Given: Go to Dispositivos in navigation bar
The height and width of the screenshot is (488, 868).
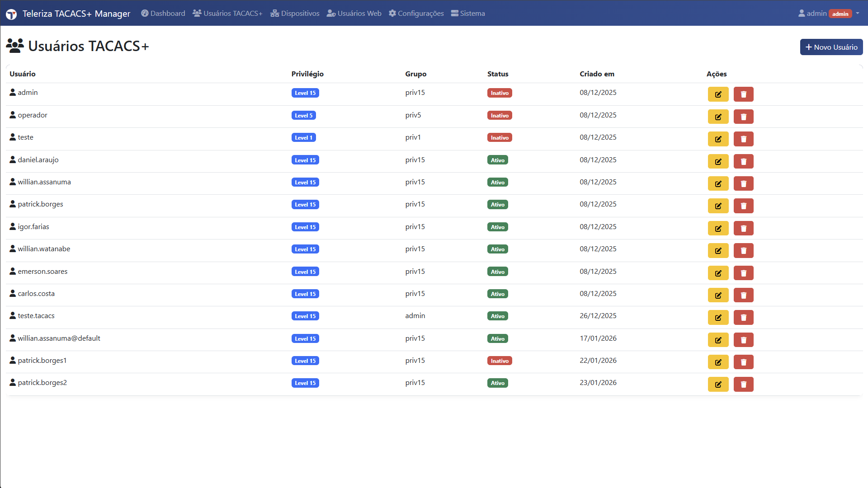Looking at the screenshot, I should 295,14.
